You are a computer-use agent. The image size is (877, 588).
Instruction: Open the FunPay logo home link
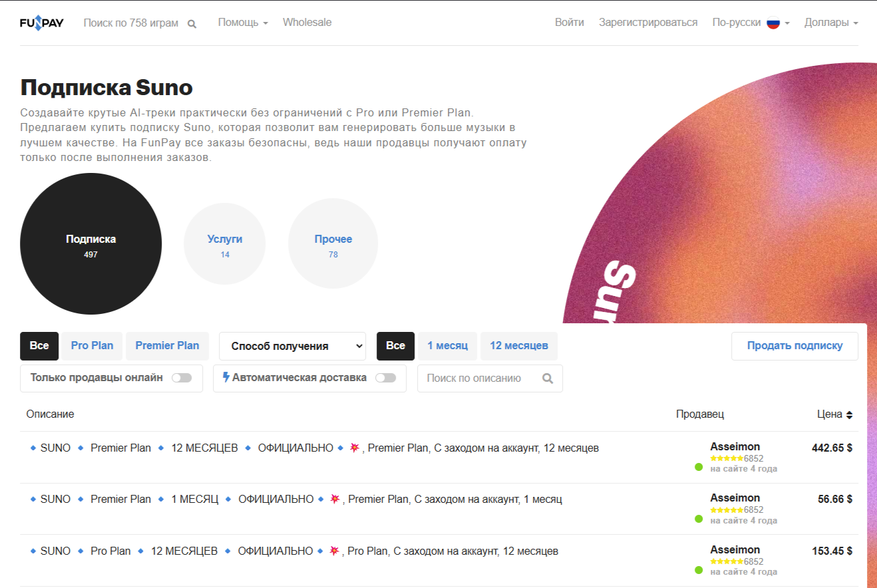(41, 23)
